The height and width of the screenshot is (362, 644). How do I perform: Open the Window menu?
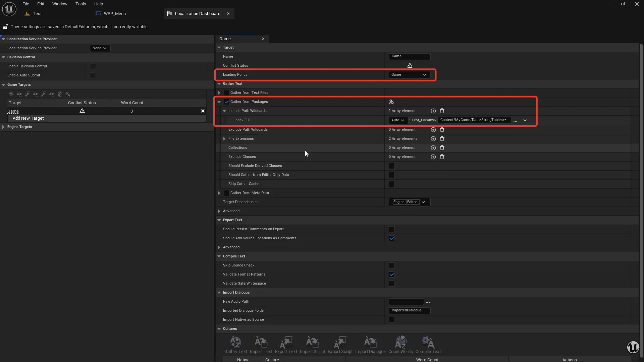coord(60,4)
